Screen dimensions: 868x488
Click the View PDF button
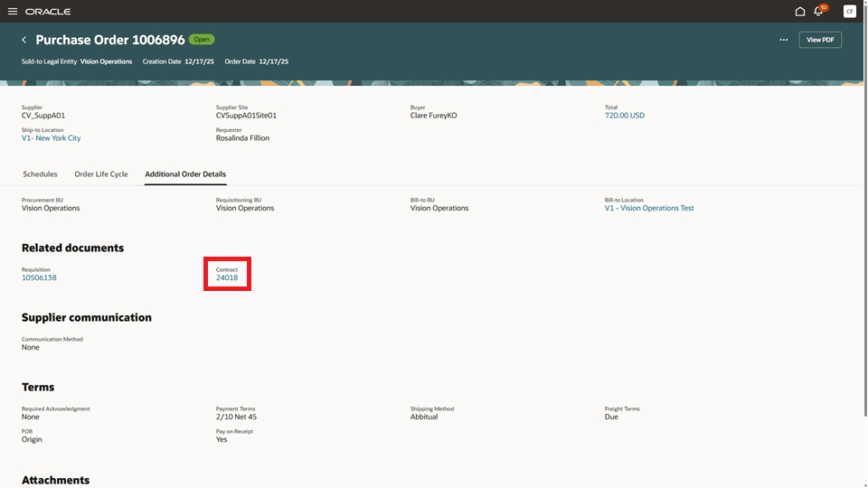tap(820, 40)
